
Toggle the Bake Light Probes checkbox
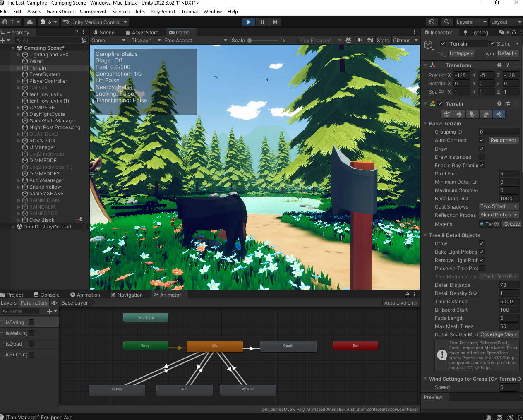[482, 252]
